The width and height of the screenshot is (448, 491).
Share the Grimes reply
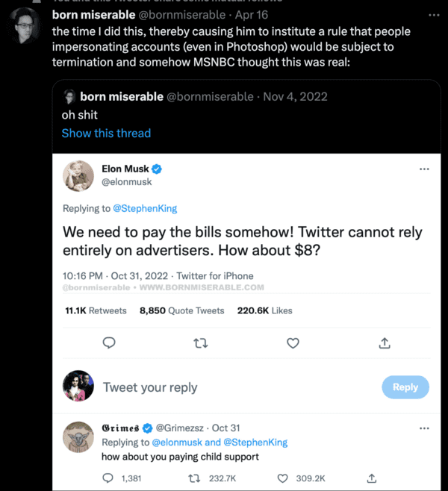click(x=372, y=478)
